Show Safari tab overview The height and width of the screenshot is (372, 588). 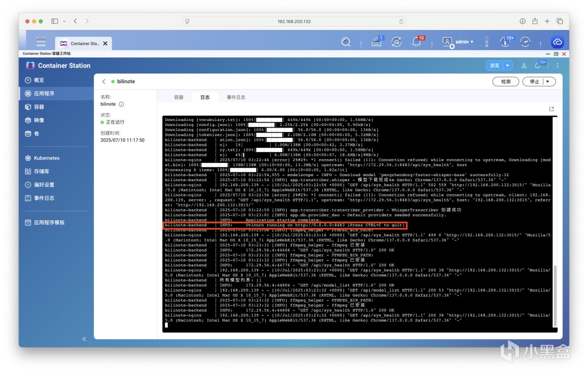point(560,21)
